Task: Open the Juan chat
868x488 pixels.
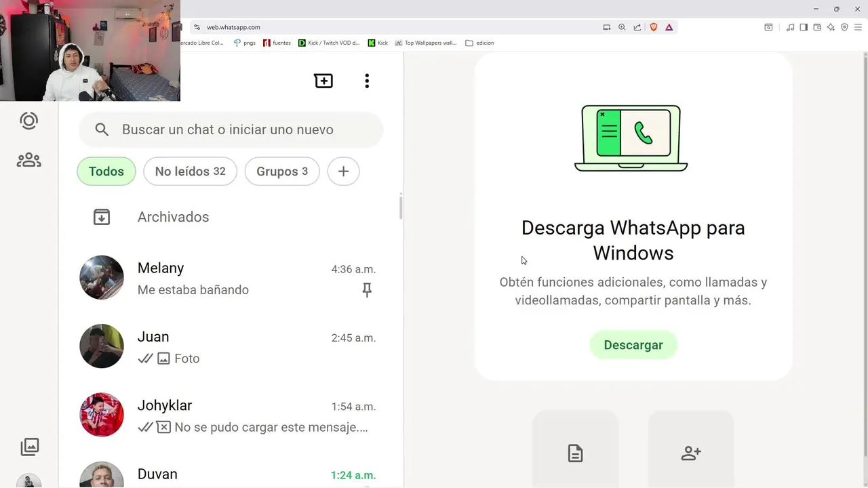Action: [231, 347]
